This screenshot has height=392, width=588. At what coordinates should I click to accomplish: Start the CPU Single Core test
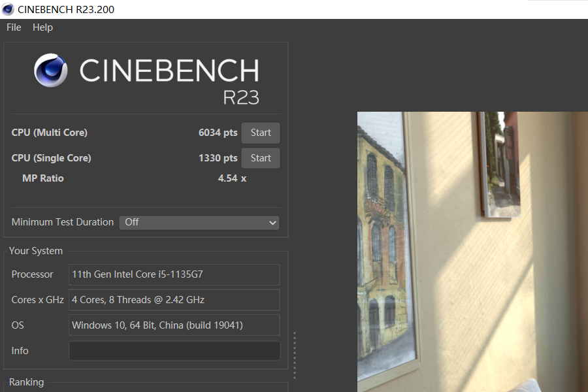[x=261, y=158]
